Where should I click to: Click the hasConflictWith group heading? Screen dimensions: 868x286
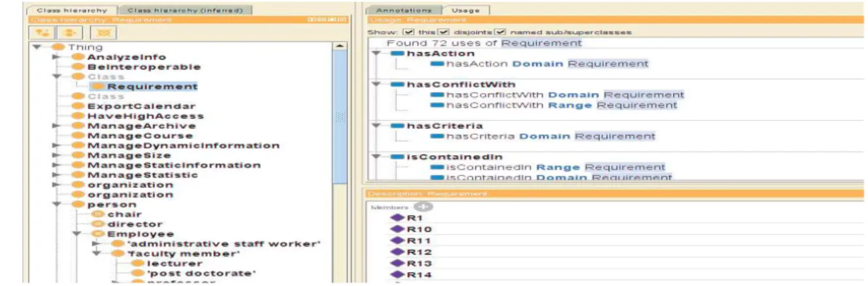461,84
